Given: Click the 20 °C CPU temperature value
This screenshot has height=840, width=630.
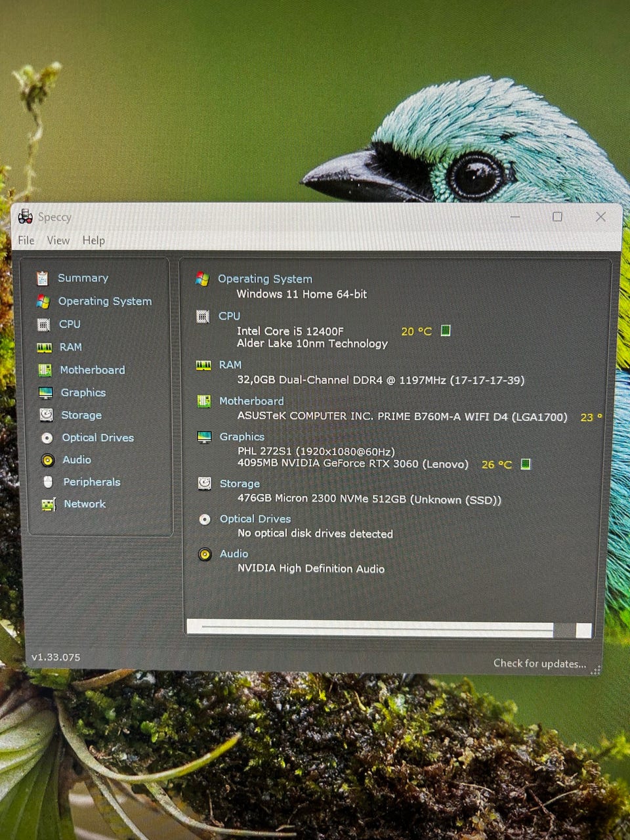Looking at the screenshot, I should 417,331.
